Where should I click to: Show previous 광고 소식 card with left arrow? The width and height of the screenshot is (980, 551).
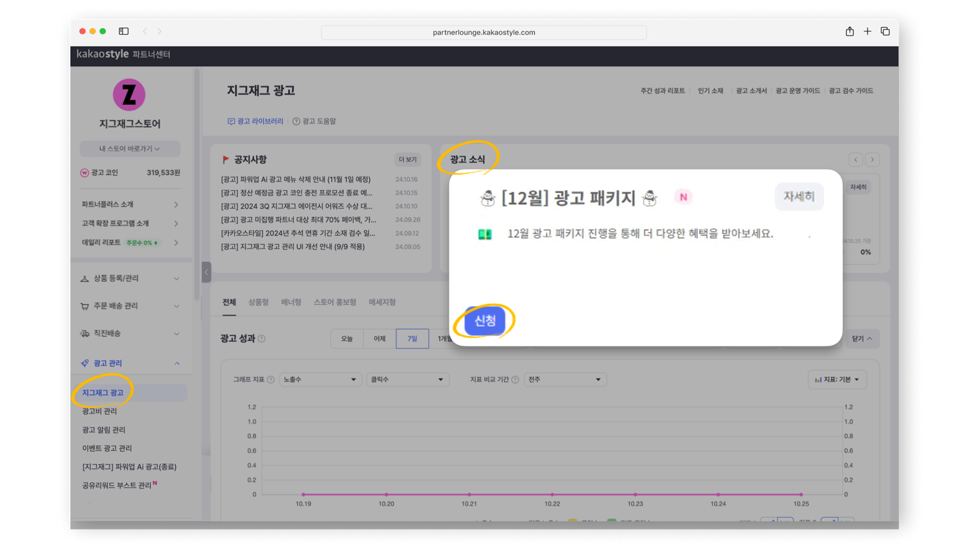tap(856, 160)
